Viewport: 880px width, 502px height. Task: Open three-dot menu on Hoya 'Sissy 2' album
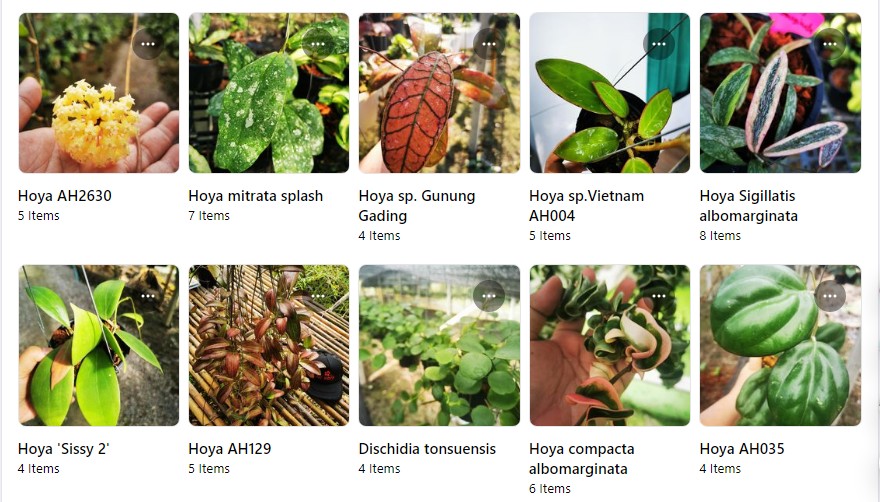(148, 296)
